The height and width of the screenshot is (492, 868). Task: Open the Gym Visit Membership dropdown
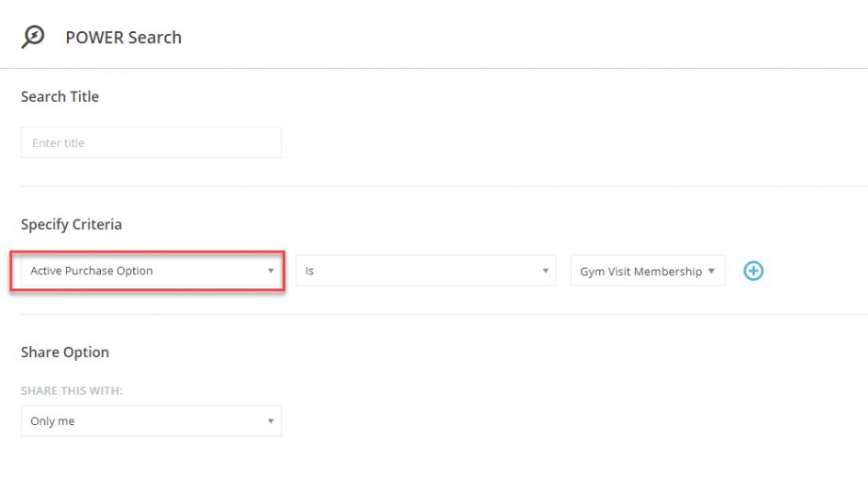coord(647,271)
